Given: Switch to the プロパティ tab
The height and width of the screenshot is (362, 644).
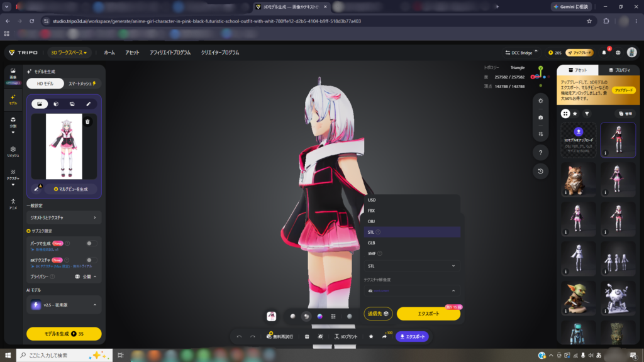Looking at the screenshot, I should (x=619, y=70).
